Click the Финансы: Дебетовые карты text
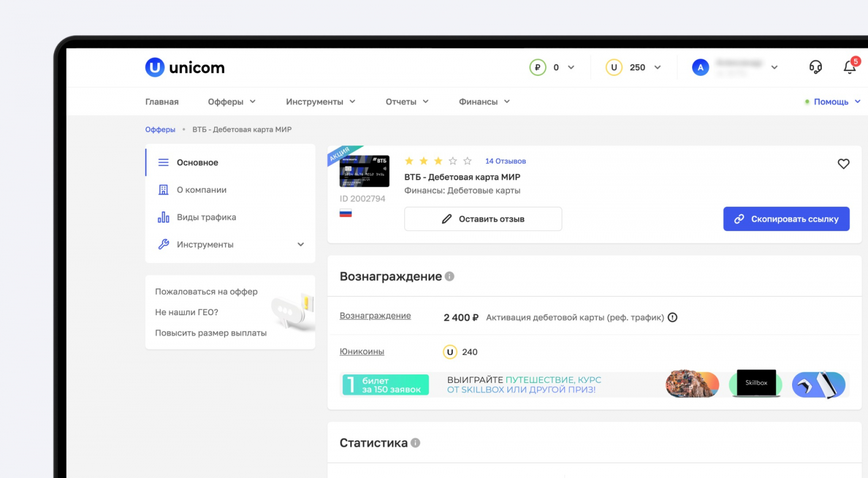The image size is (868, 478). [462, 190]
